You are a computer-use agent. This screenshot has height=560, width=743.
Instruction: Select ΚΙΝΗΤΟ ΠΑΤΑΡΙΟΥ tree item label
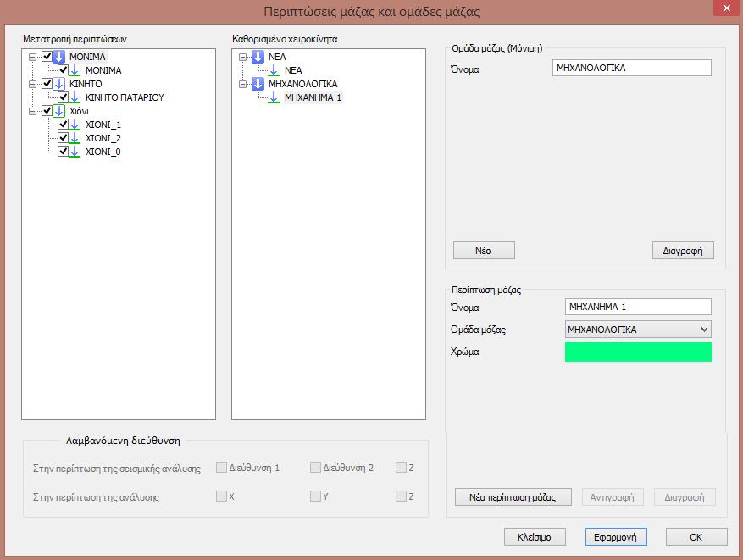point(125,97)
